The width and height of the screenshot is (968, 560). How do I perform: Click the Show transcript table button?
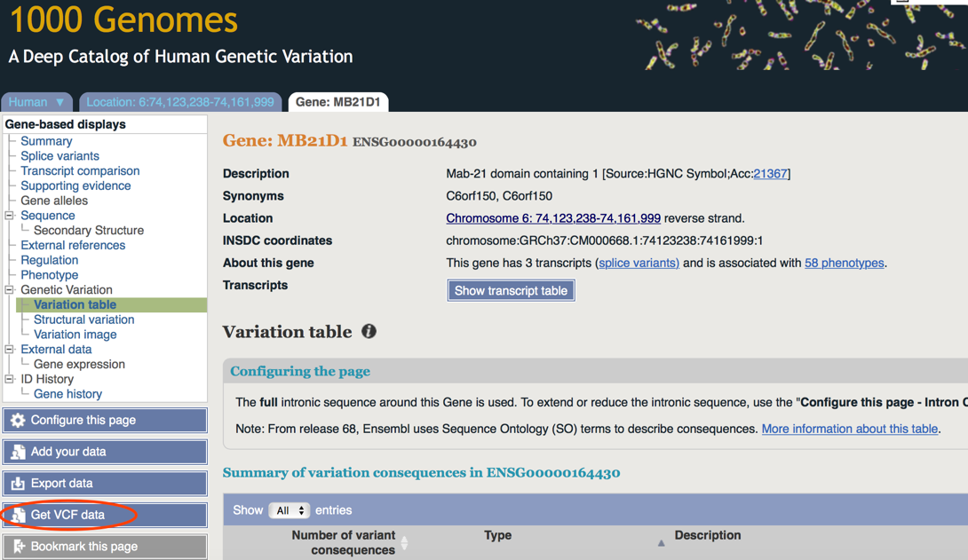point(511,290)
